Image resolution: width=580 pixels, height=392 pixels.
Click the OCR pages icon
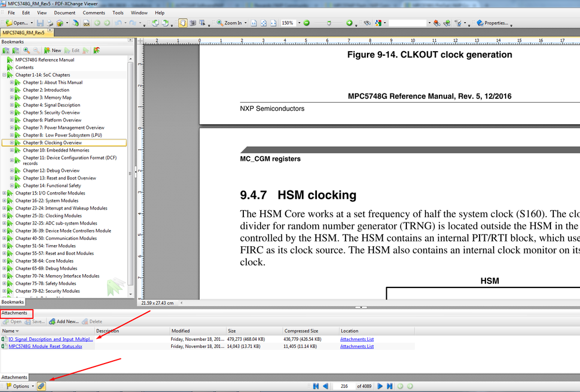86,23
